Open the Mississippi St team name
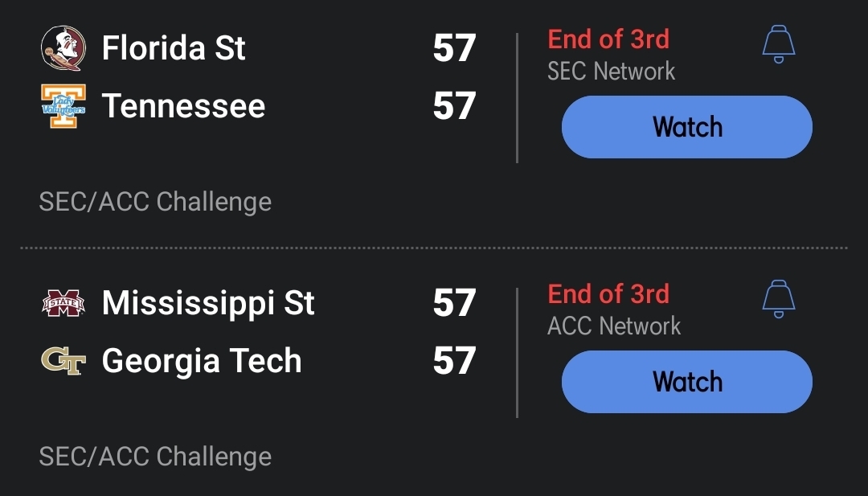Image resolution: width=868 pixels, height=496 pixels. [208, 303]
